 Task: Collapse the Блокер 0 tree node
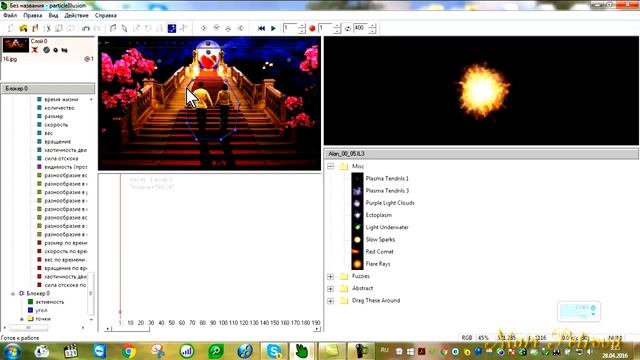(13, 293)
